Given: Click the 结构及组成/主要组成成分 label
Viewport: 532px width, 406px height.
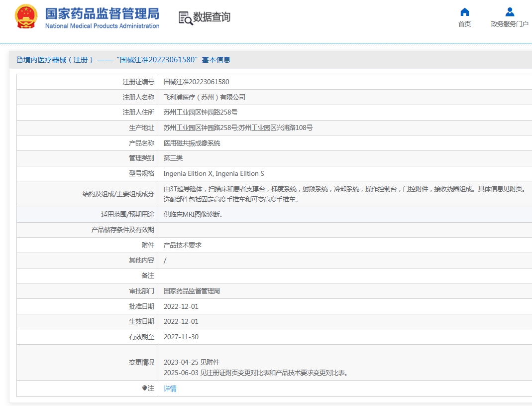Looking at the screenshot, I should coord(118,194).
